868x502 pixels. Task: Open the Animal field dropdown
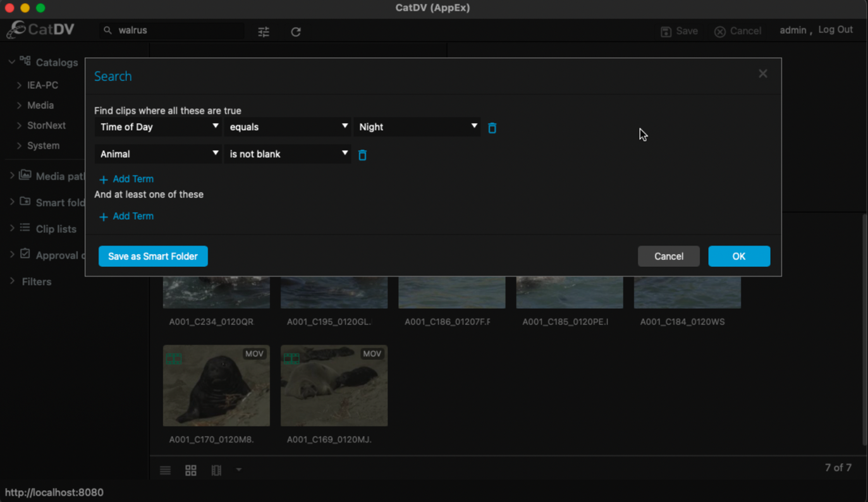tap(158, 154)
